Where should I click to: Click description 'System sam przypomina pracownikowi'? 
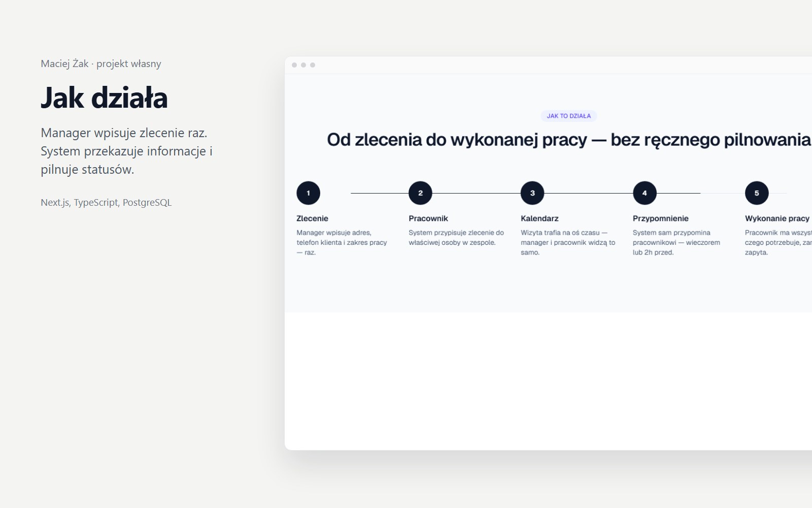(x=676, y=242)
